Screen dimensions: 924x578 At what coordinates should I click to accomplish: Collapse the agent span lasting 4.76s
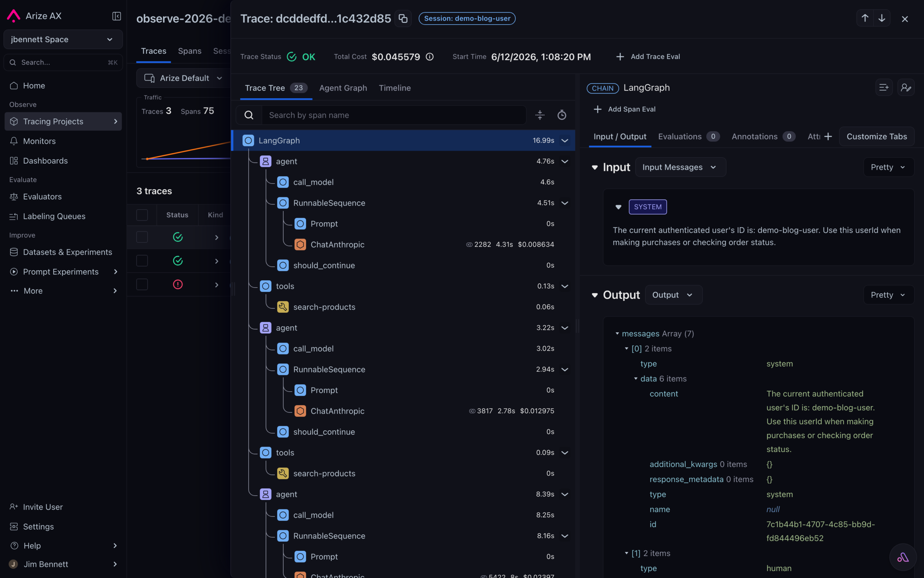[x=565, y=161]
